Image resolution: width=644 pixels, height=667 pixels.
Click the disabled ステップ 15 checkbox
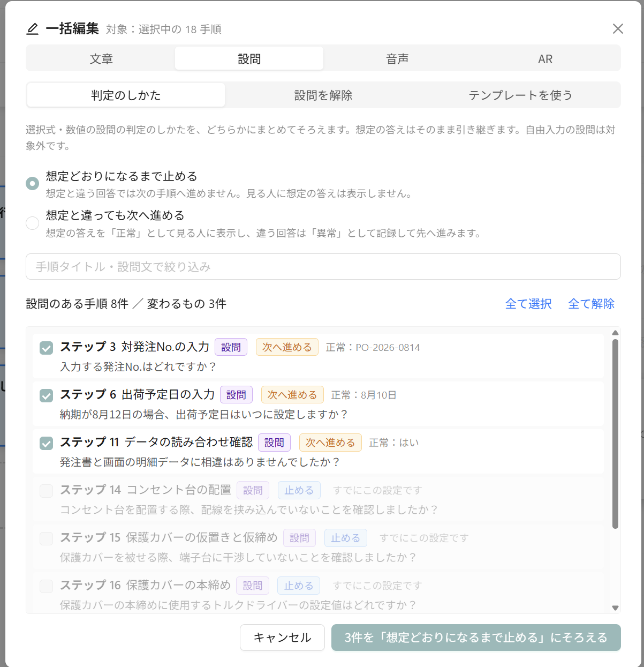point(47,538)
